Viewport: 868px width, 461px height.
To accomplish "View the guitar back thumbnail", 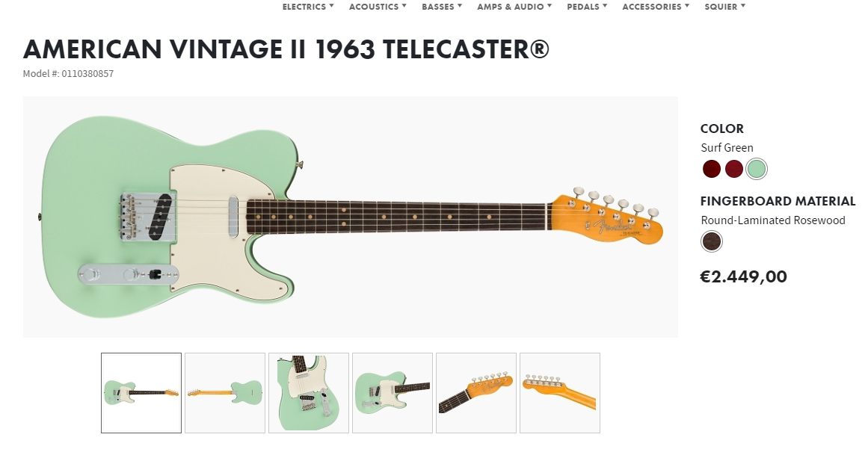I will coord(225,393).
